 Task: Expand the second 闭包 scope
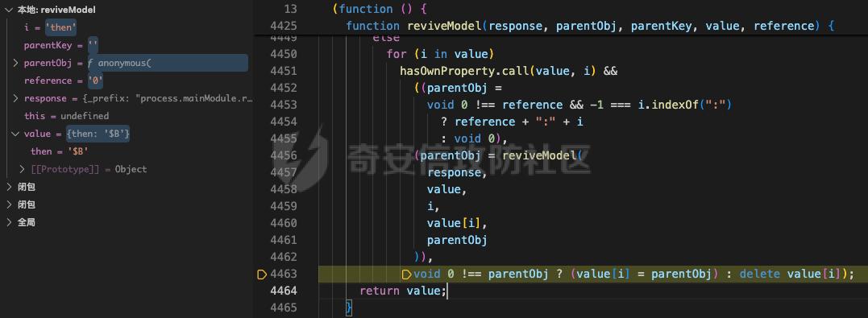pos(8,204)
